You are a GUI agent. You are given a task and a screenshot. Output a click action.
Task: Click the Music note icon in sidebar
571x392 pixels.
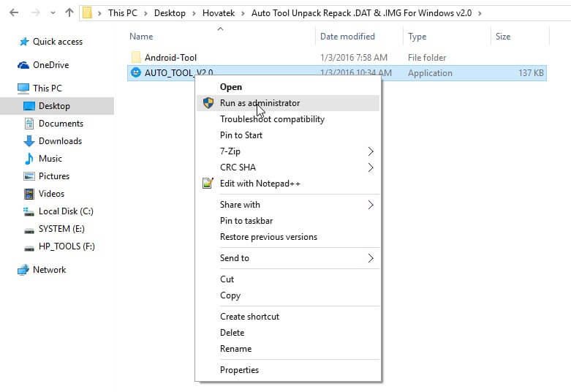coord(29,159)
